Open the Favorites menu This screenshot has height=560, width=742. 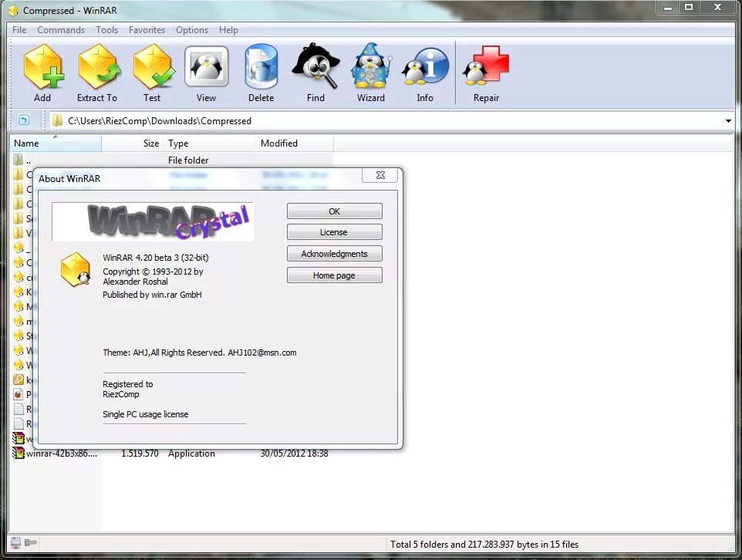click(x=147, y=30)
